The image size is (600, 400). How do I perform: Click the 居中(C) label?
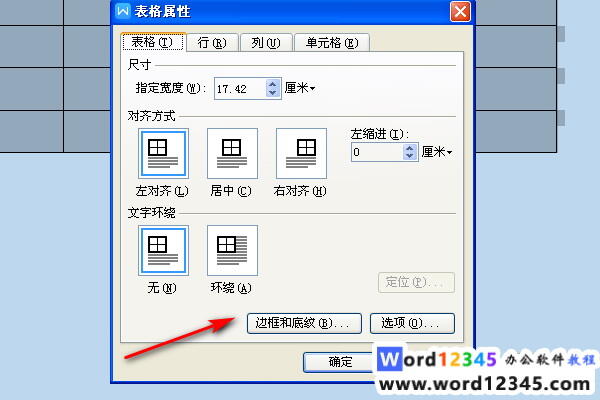pos(231,191)
